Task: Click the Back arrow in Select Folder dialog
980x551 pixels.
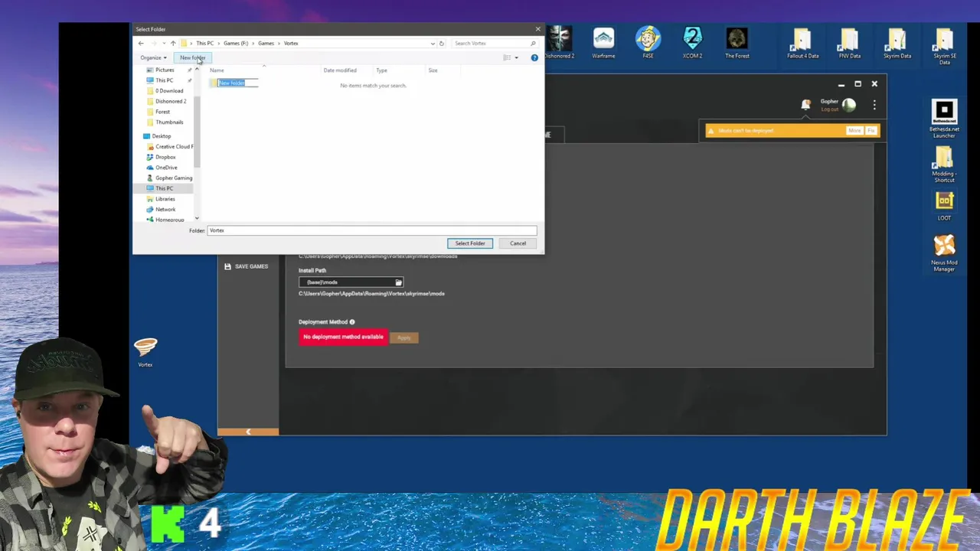Action: click(x=141, y=43)
